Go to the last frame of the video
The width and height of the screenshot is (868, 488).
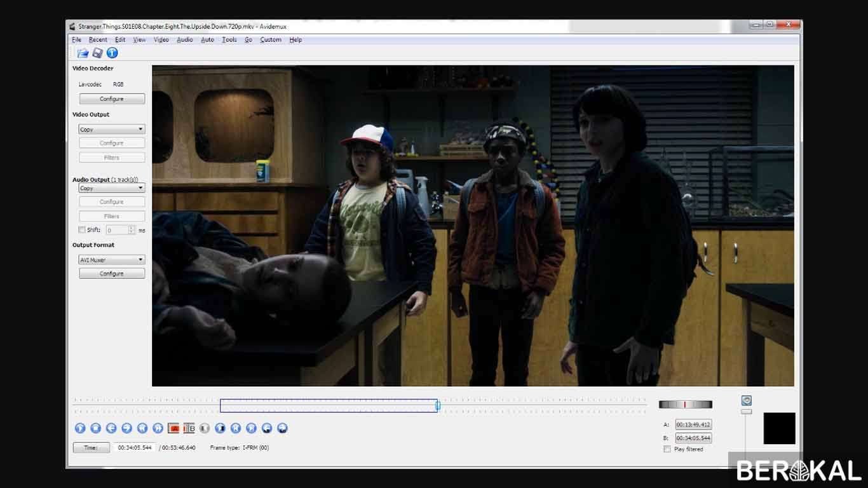[251, 428]
